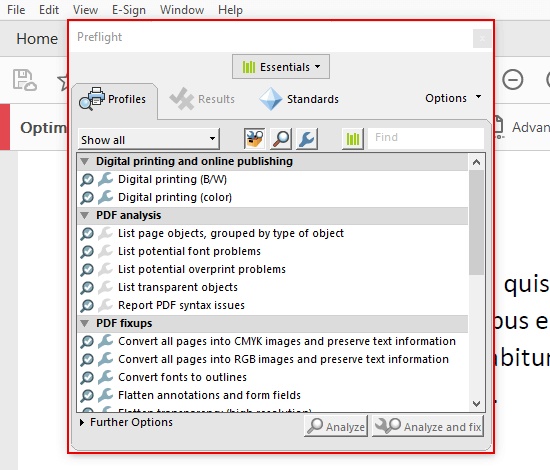Click magnifier icon beside List transparent objects
Viewport: 550px width, 470px height.
click(x=87, y=288)
